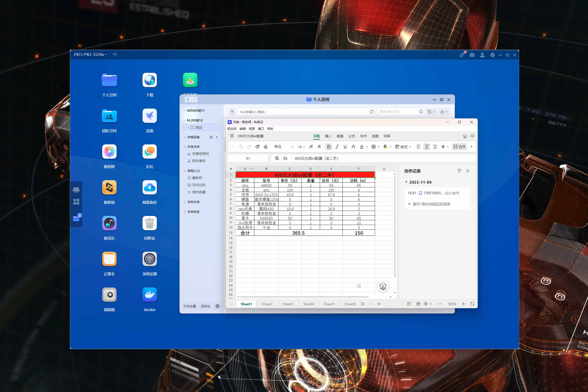Open the borders dropdown arrow
588x392 pixels.
click(379, 147)
